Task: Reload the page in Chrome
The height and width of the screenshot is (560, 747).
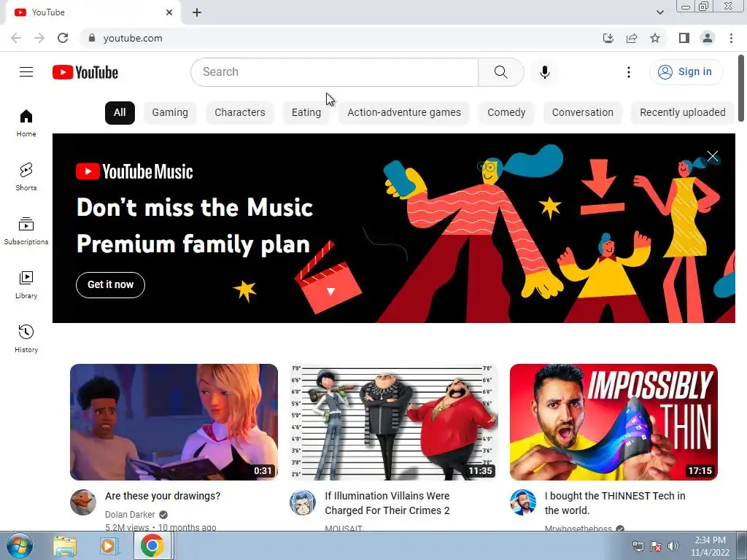Action: [63, 38]
